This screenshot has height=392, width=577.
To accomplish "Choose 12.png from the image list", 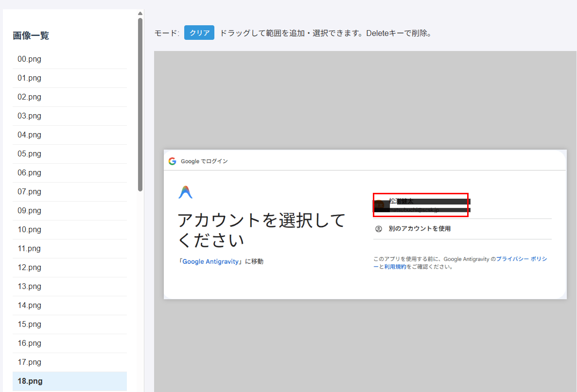I will tap(30, 268).
